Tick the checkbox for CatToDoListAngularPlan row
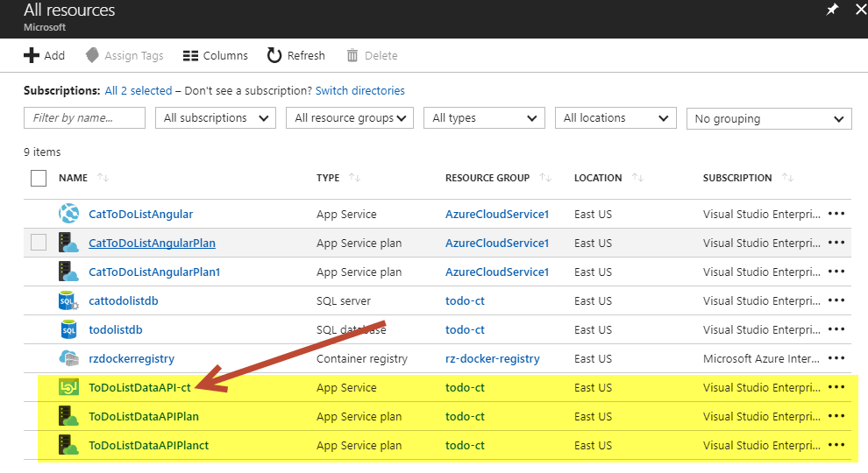 tap(39, 243)
